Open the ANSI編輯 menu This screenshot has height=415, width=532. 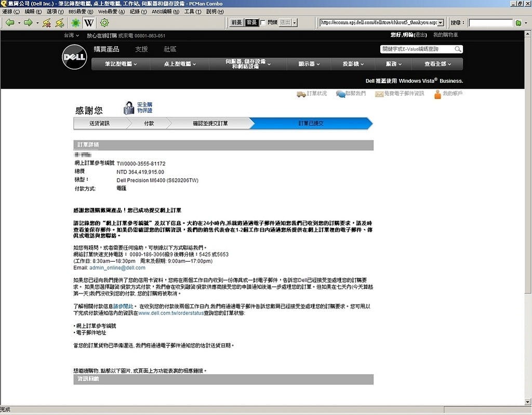(x=165, y=11)
